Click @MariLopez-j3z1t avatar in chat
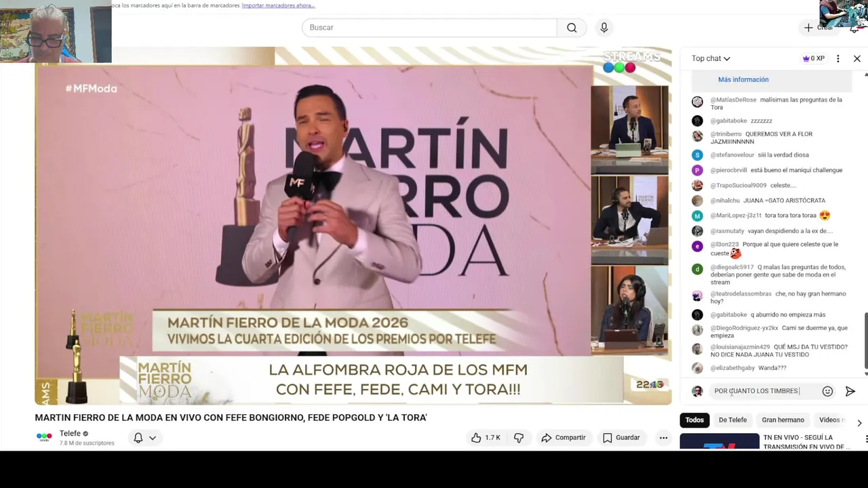 697,216
